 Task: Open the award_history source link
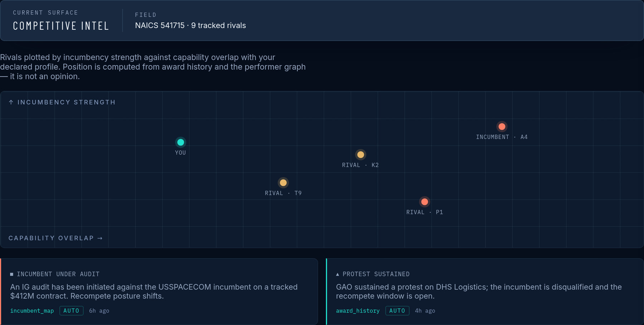[358, 311]
